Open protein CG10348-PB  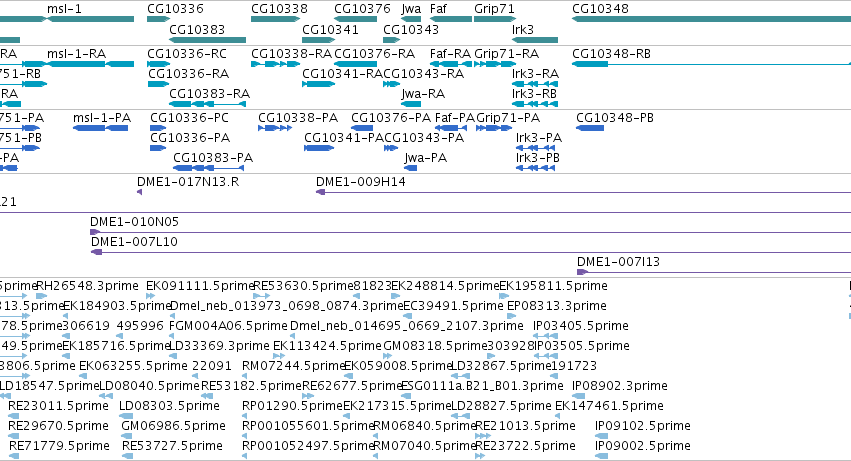point(590,128)
